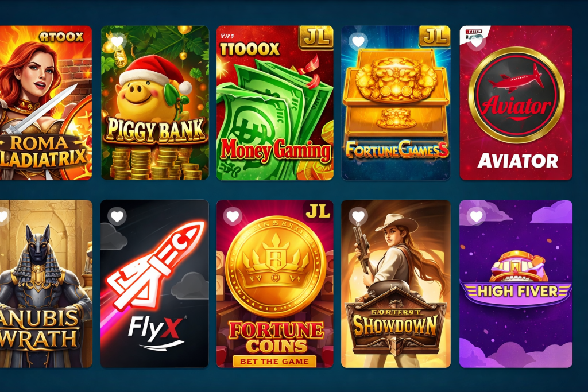Click the JL badge on Fortune Coins card
588x392 pixels.
318,212
